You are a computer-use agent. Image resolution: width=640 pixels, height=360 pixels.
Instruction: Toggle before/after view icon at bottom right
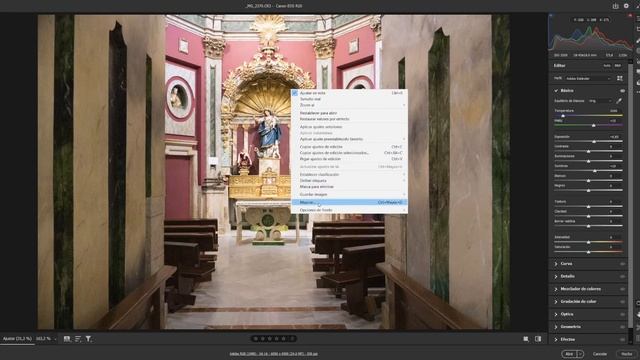pos(538,339)
